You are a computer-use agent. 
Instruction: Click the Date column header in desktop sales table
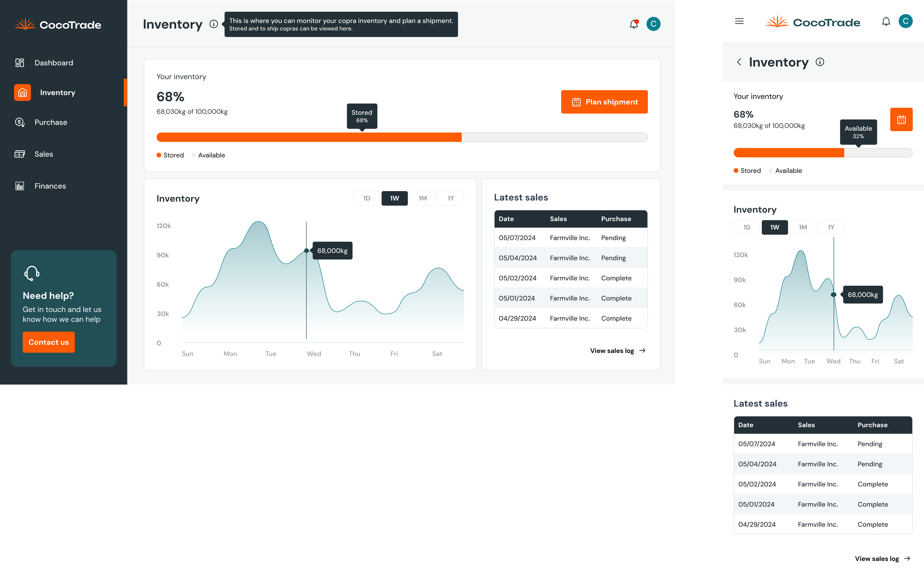click(506, 219)
